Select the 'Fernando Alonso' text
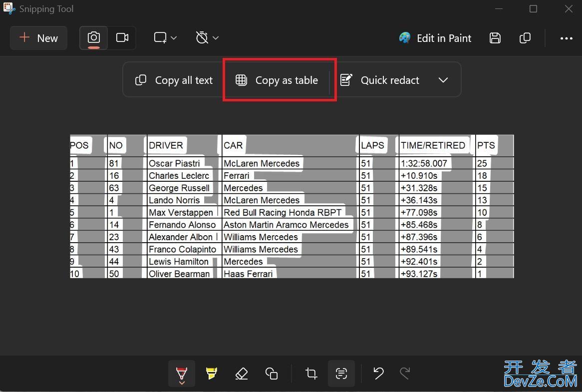 [x=182, y=225]
